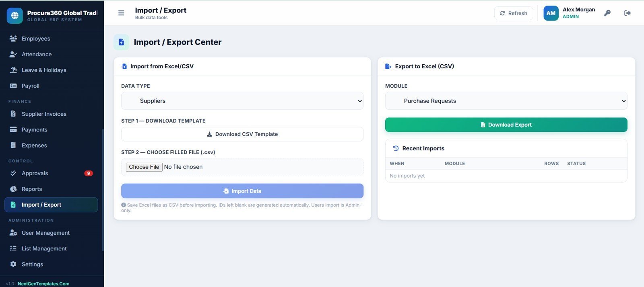Navigate to Payroll

[x=51, y=86]
